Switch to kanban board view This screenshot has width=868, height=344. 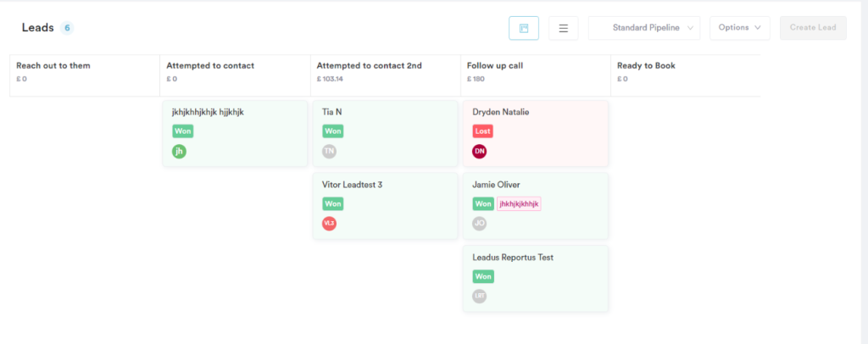click(x=524, y=28)
